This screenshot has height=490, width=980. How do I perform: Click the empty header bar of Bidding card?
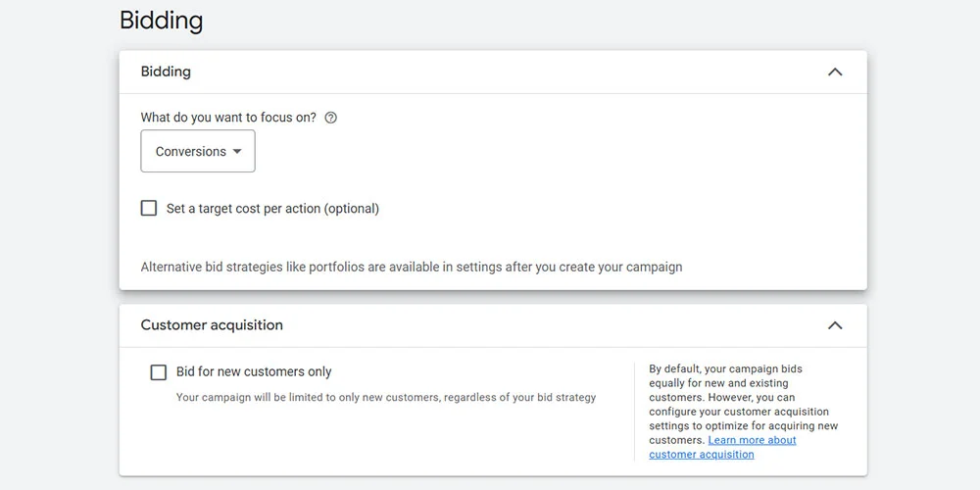click(490, 72)
